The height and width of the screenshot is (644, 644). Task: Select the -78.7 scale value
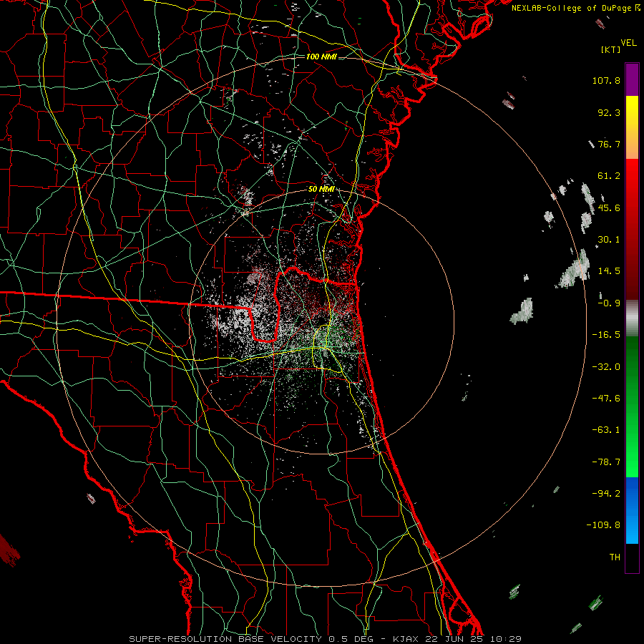pyautogui.click(x=606, y=462)
